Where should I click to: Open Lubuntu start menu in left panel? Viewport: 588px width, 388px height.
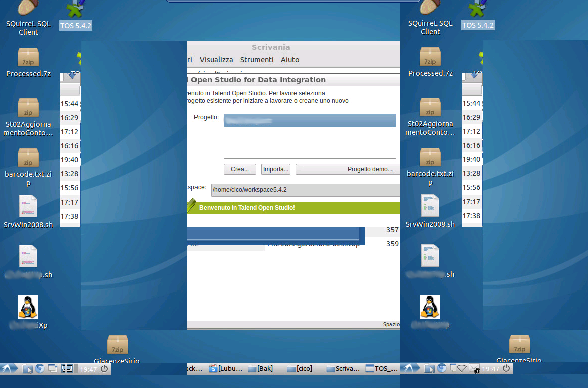click(x=10, y=369)
